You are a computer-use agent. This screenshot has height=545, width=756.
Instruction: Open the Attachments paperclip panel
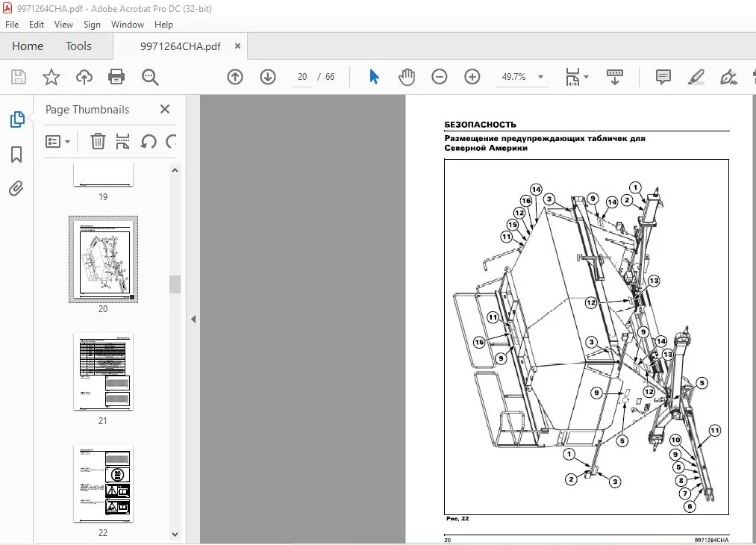click(16, 189)
